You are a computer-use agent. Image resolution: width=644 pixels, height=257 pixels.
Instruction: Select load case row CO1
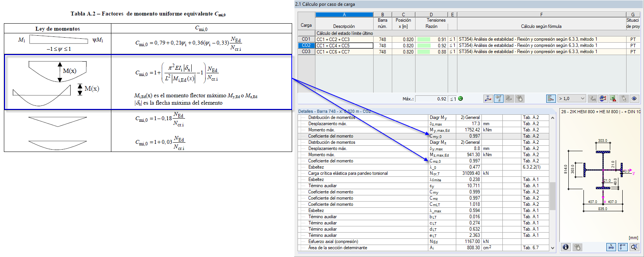click(x=306, y=39)
